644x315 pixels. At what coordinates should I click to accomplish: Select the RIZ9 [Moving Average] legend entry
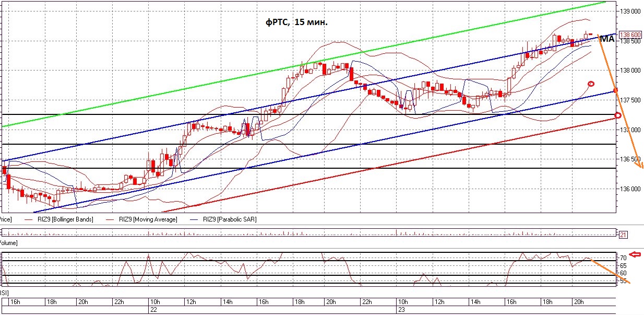click(148, 219)
